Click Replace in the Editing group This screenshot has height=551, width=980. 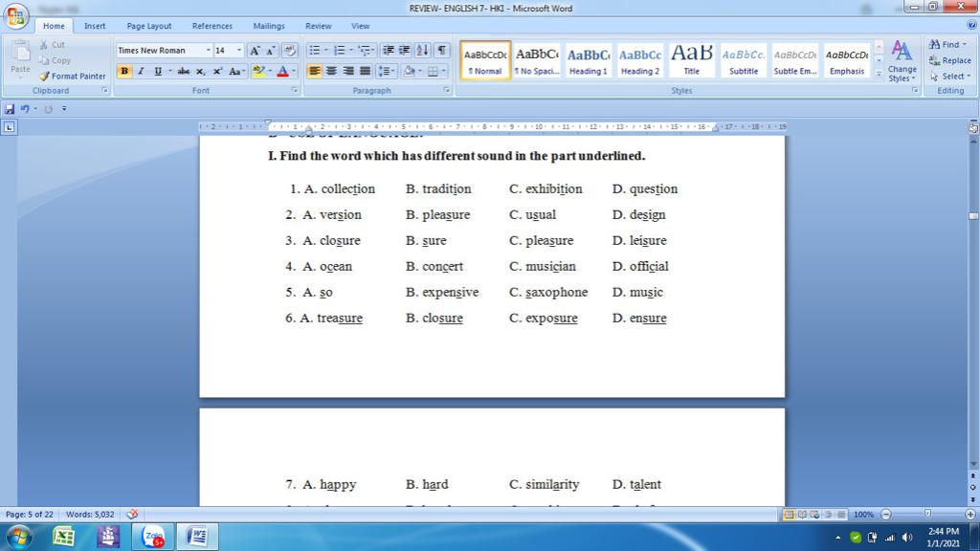950,60
